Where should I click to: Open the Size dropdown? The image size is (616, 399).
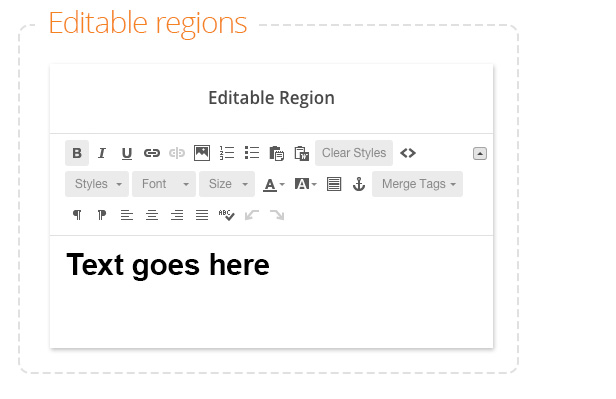pos(227,184)
